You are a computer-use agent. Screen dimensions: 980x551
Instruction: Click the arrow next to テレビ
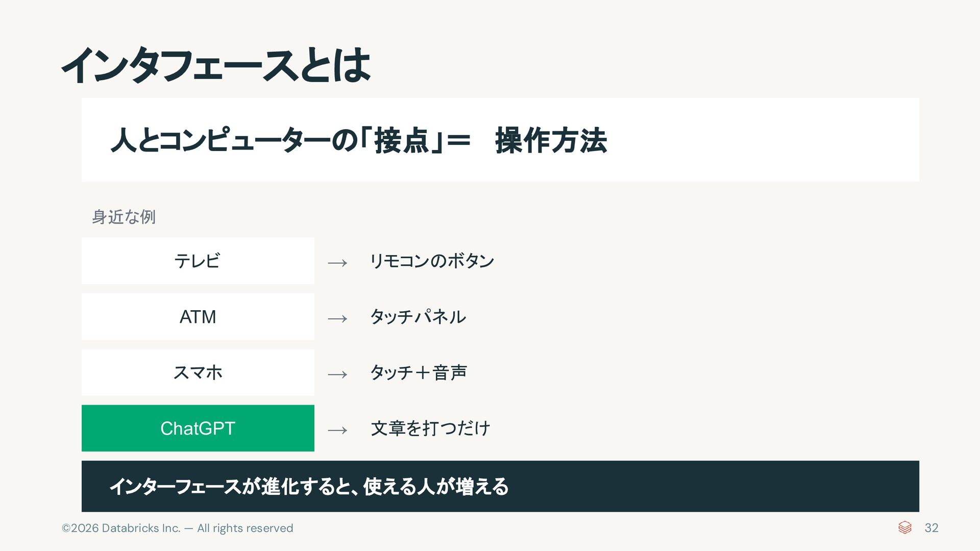coord(337,263)
